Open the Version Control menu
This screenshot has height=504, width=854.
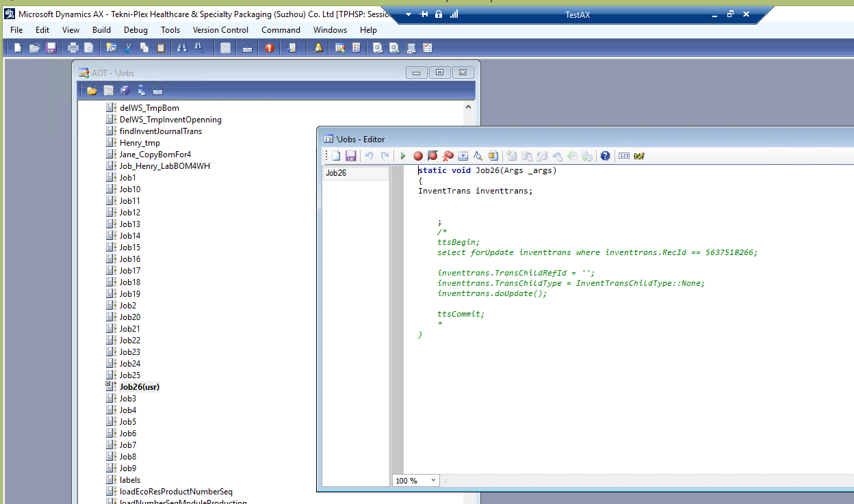point(220,30)
